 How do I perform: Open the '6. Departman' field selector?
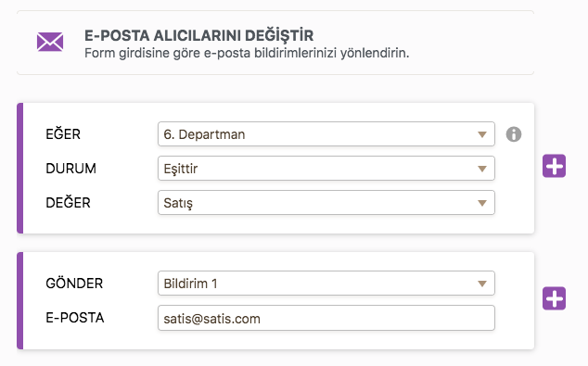(326, 134)
